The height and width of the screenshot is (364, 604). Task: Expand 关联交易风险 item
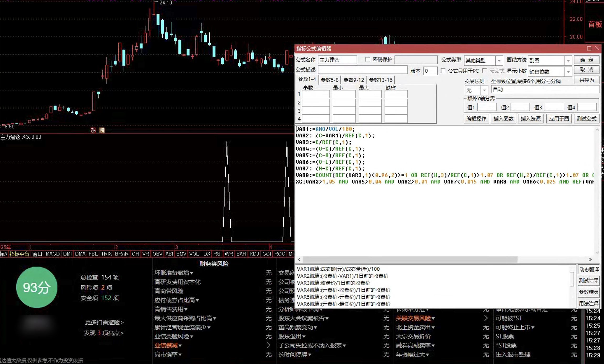pos(415,318)
